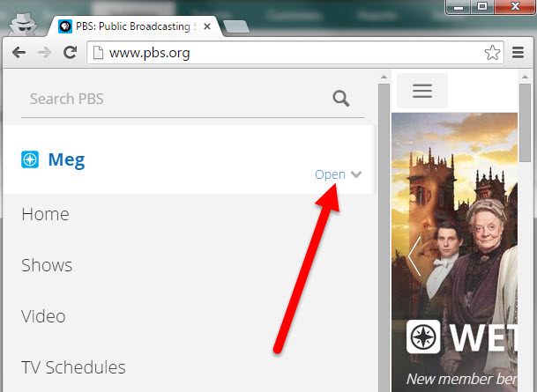The width and height of the screenshot is (537, 392).
Task: Click the page scrollbar thumb on the right edge
Action: coord(525,123)
